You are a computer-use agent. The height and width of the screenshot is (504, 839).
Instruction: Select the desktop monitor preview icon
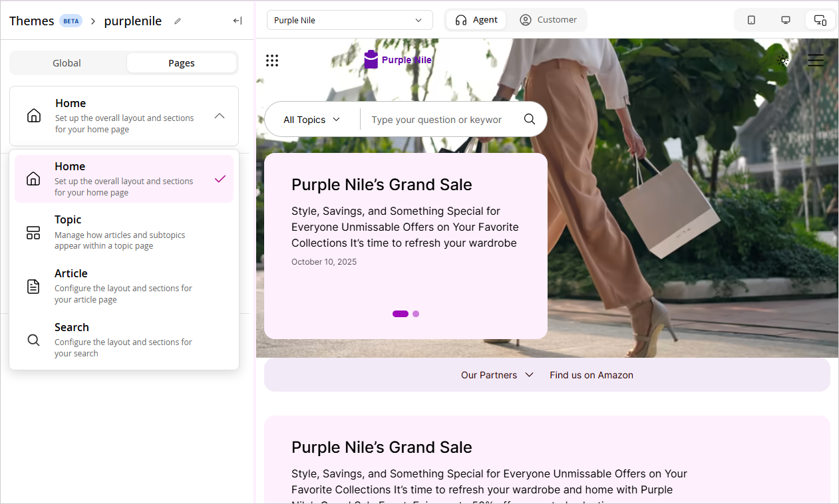(x=786, y=20)
